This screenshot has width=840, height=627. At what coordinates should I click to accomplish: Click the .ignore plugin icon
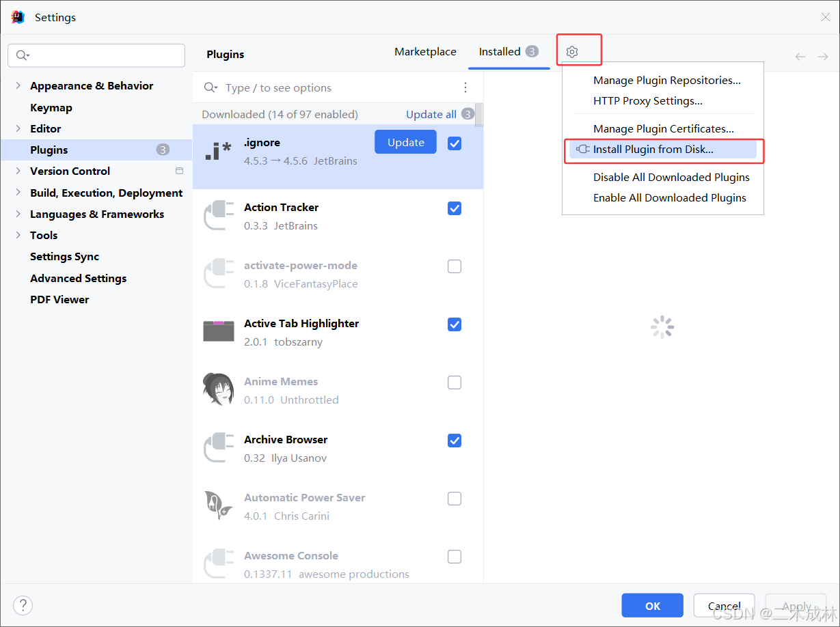[x=219, y=152]
